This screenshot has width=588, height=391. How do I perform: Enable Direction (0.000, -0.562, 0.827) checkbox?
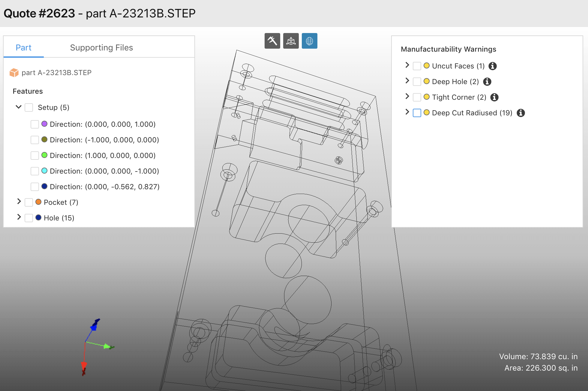tap(35, 187)
